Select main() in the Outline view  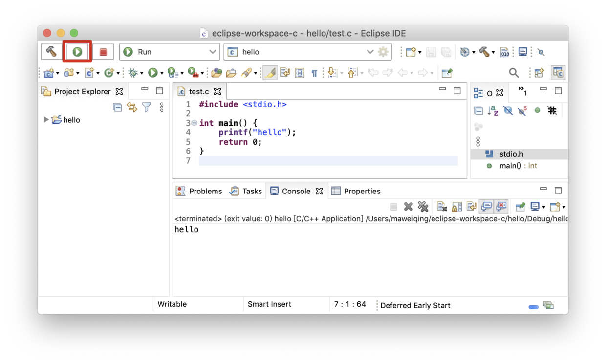pyautogui.click(x=512, y=166)
